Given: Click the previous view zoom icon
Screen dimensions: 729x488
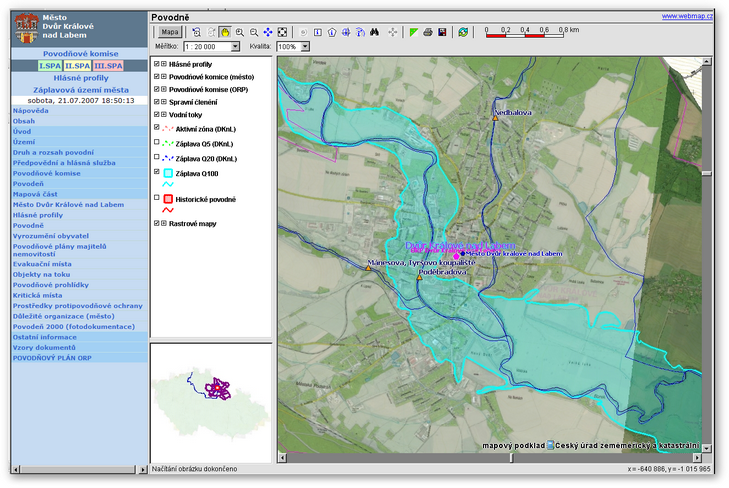Looking at the screenshot, I should tap(197, 32).
